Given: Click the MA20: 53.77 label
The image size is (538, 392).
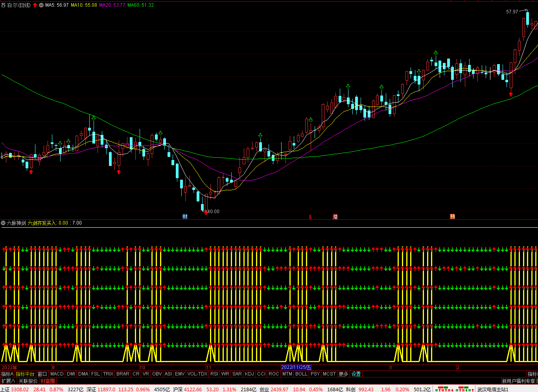Looking at the screenshot, I should tap(112, 5).
